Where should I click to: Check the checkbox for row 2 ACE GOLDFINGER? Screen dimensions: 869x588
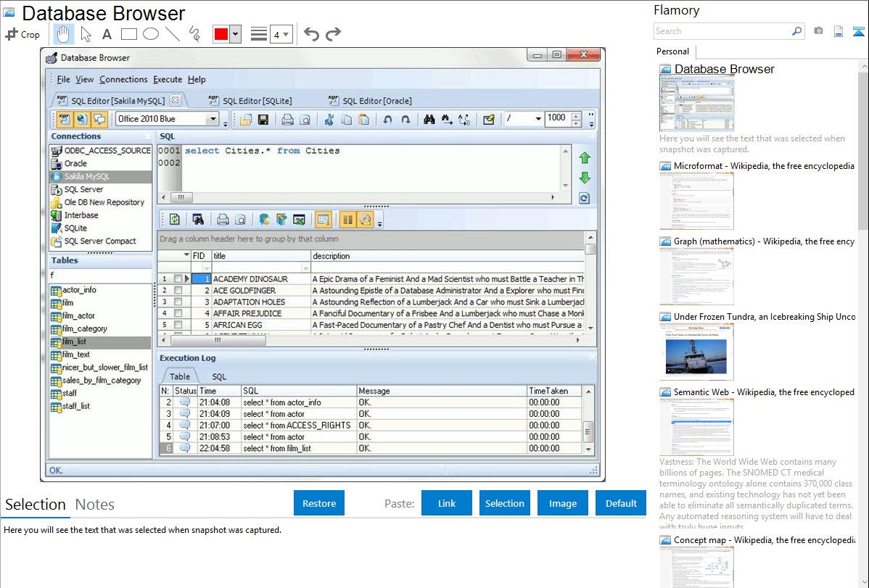click(x=178, y=291)
